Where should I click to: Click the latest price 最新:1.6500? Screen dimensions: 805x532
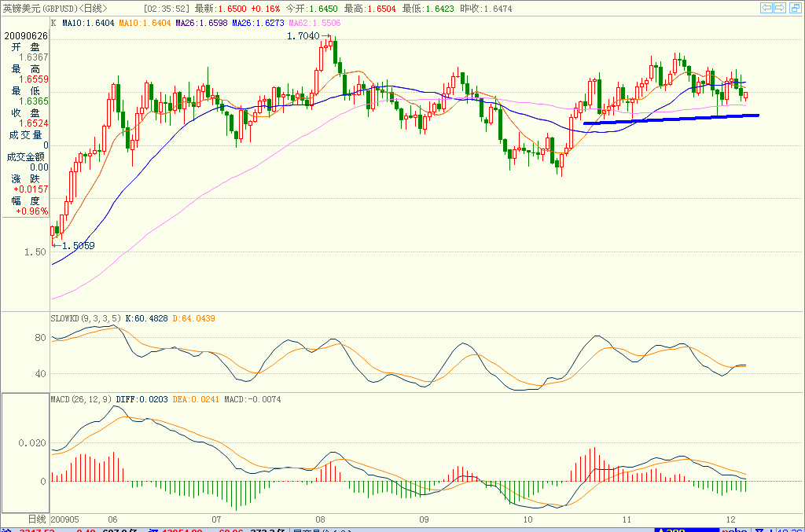click(221, 9)
